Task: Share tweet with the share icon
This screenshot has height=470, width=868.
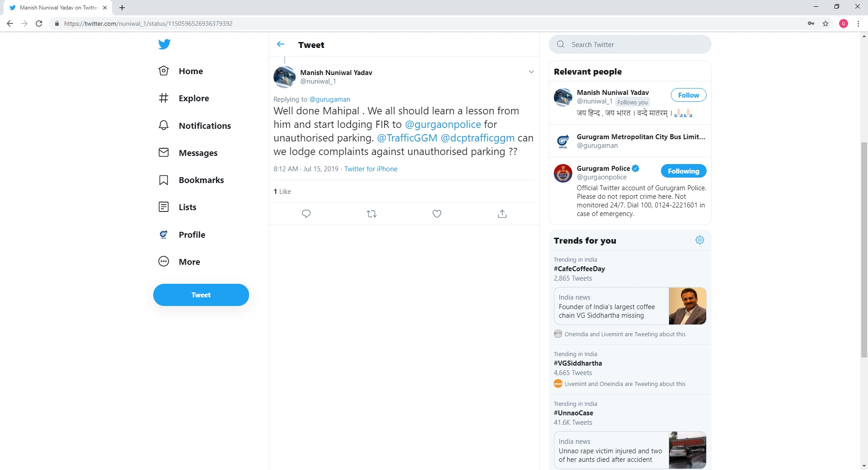Action: point(502,214)
